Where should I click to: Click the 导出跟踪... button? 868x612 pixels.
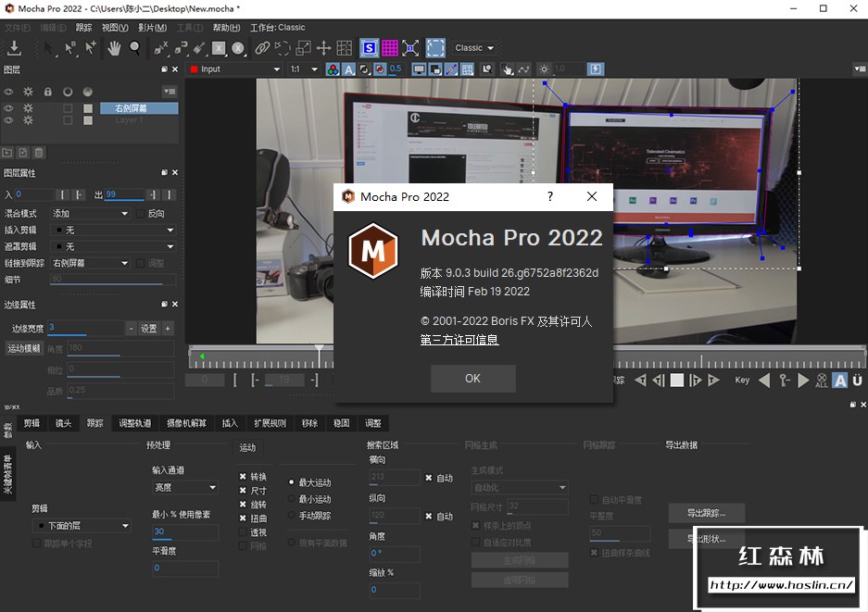point(706,513)
